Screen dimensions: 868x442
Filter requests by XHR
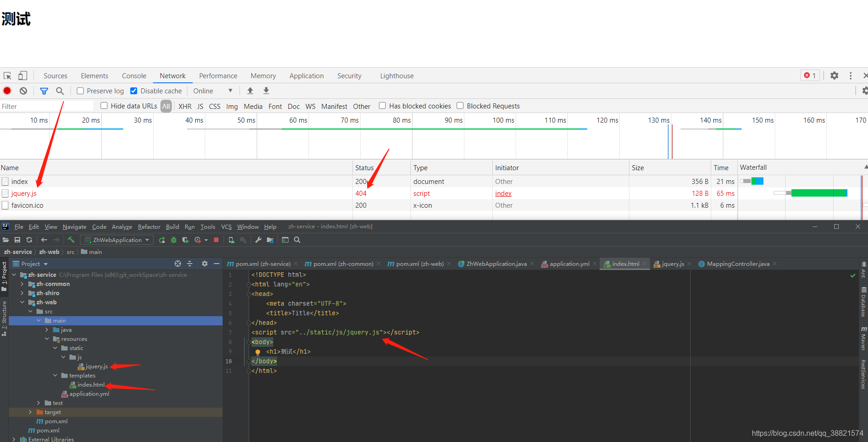click(x=185, y=106)
